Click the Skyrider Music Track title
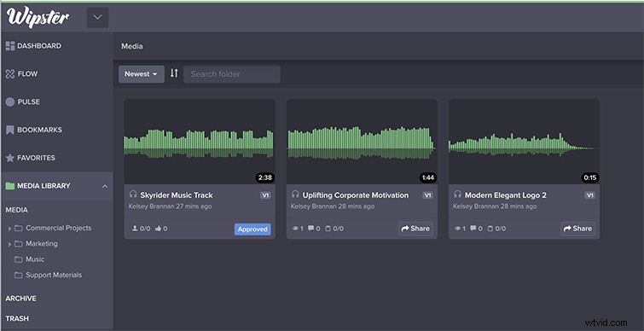 click(x=177, y=195)
